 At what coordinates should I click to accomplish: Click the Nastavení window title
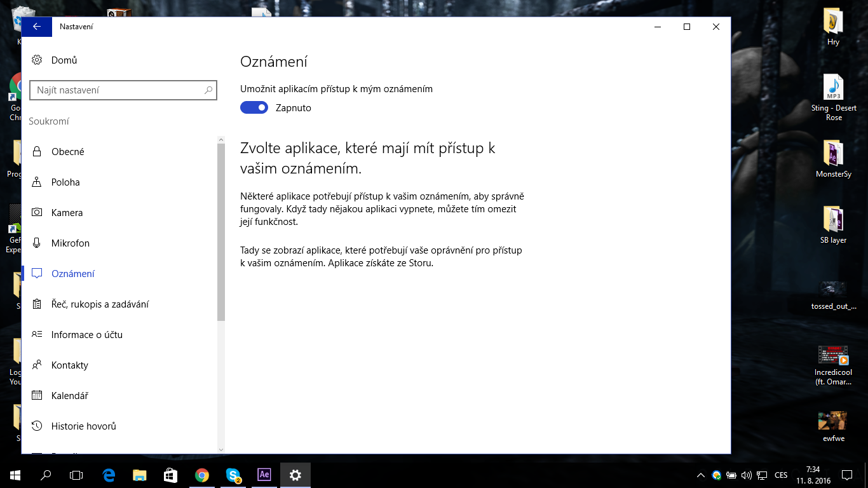click(x=76, y=27)
